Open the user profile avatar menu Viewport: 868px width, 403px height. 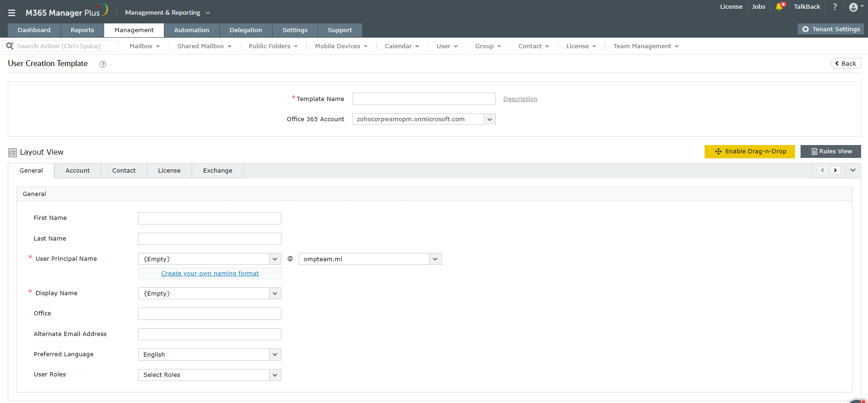tap(854, 7)
